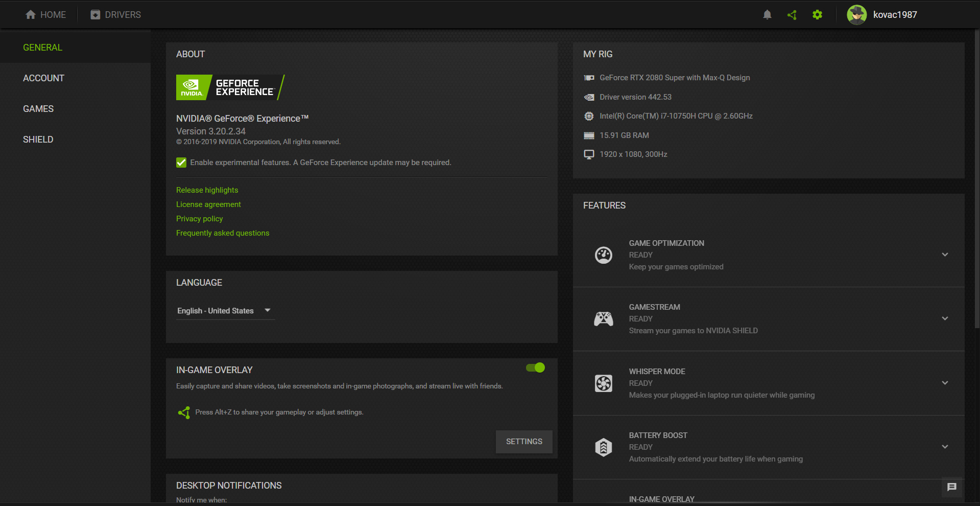Open the language dropdown
This screenshot has height=506, width=980.
225,311
